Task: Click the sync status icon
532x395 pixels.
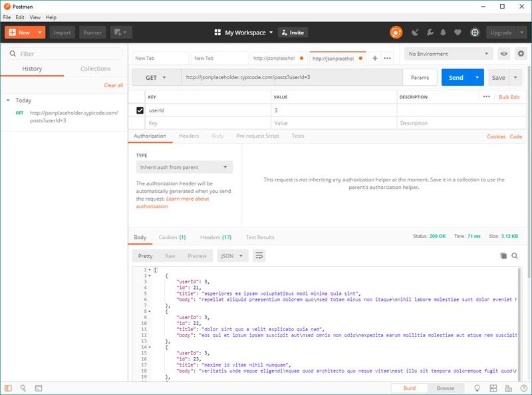Action: [396, 33]
